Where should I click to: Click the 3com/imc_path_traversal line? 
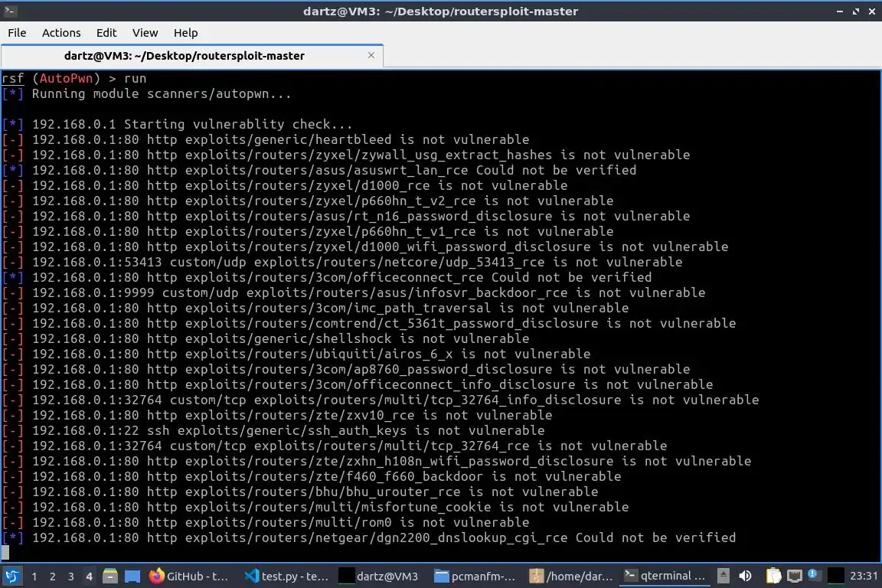click(x=315, y=308)
